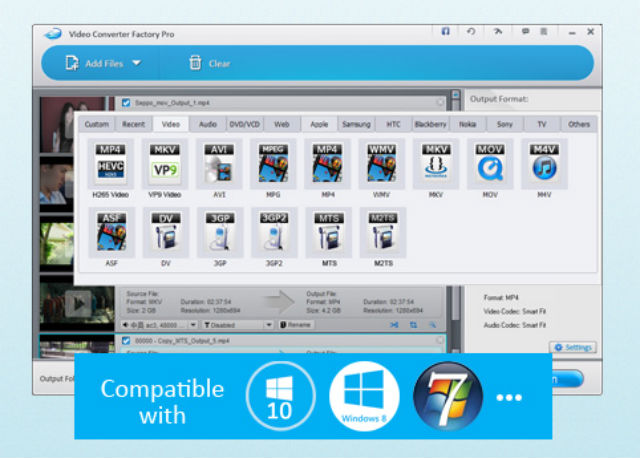Image resolution: width=640 pixels, height=458 pixels.
Task: Open the Others tab
Action: (x=579, y=124)
